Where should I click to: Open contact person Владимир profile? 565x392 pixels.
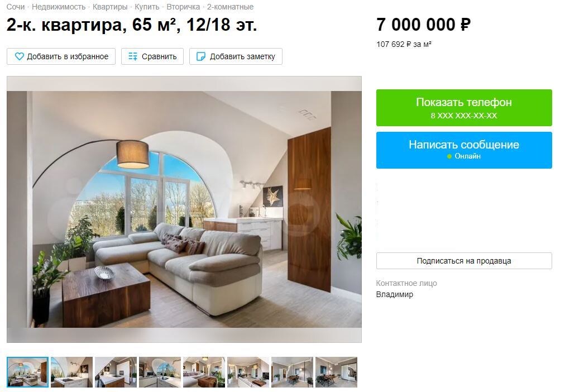coord(395,294)
